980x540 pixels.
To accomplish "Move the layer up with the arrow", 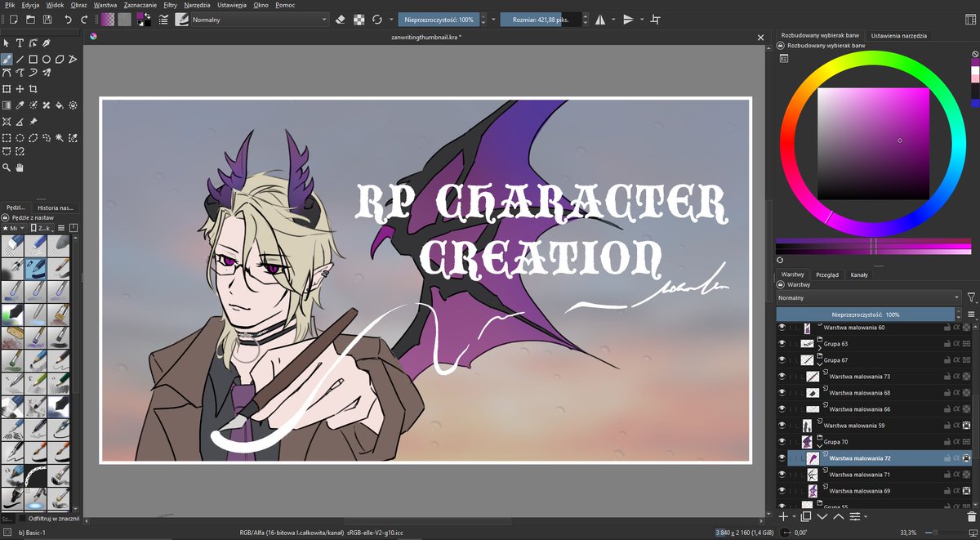I will pos(839,516).
